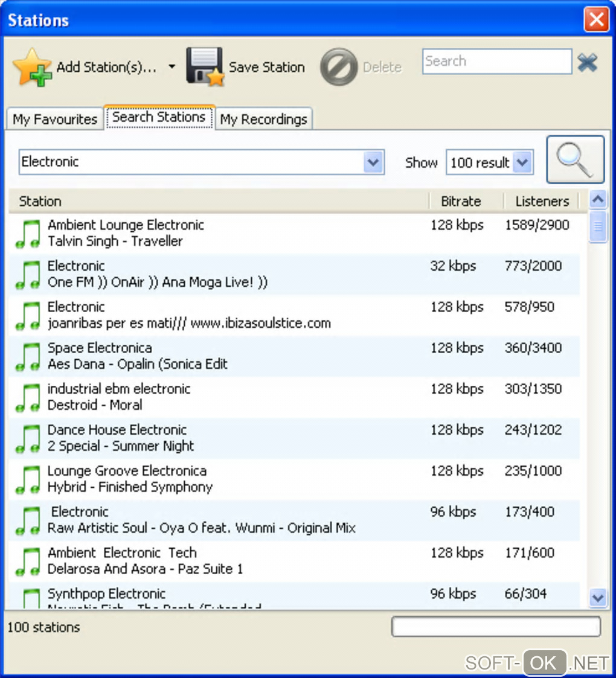Click the vertical scrollbar thumb
616x678 pixels.
pos(598,226)
